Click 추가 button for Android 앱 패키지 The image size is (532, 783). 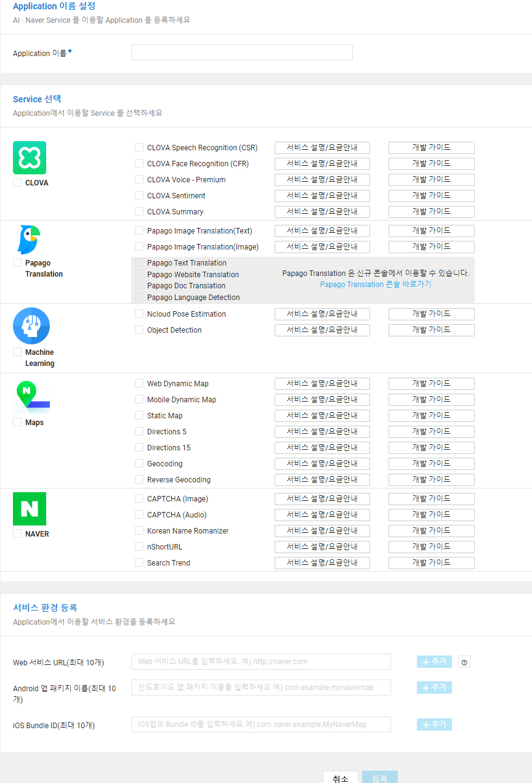pos(434,688)
